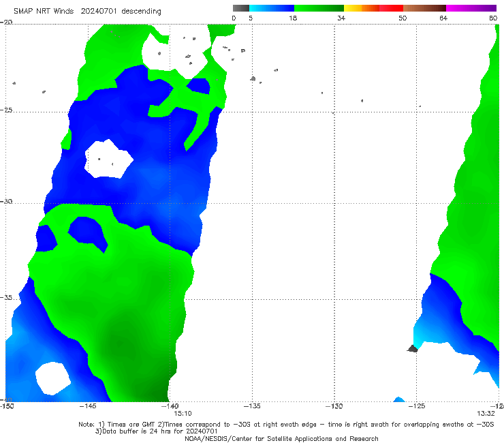Click the longitude label '-130'

(x=334, y=406)
